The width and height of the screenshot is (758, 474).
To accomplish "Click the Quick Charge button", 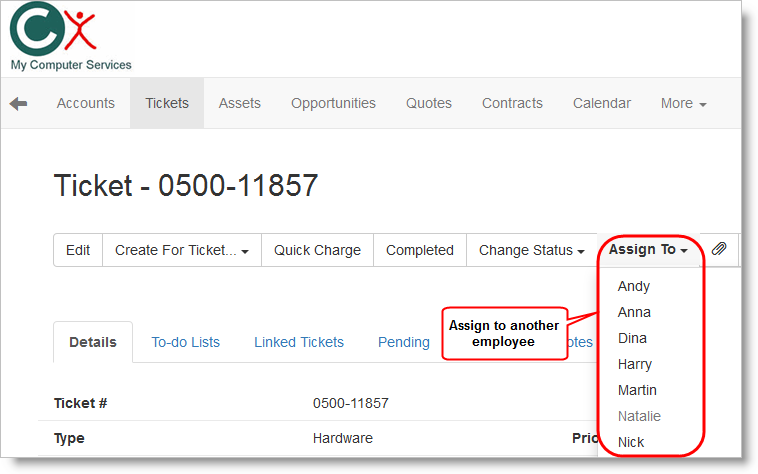I will [318, 251].
